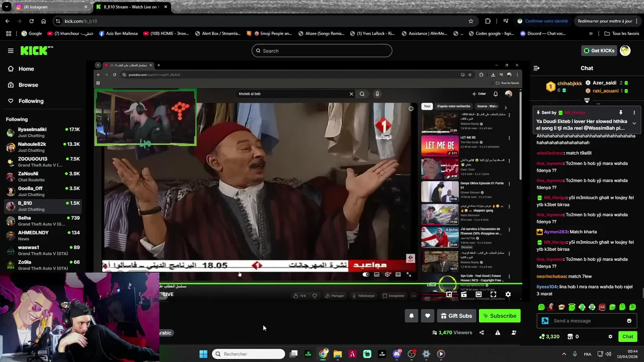Open waswas1 channel in Following list
The height and width of the screenshot is (362, 644).
(x=43, y=250)
